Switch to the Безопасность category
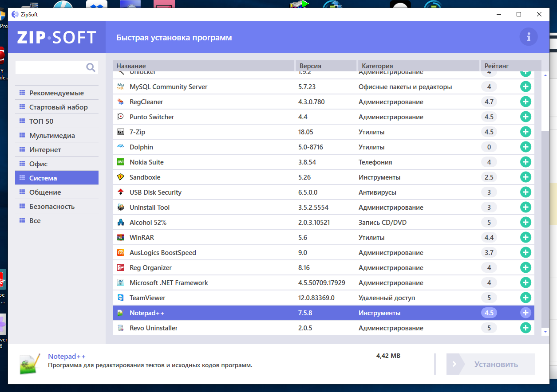Screen dimensions: 557x392 [52, 207]
